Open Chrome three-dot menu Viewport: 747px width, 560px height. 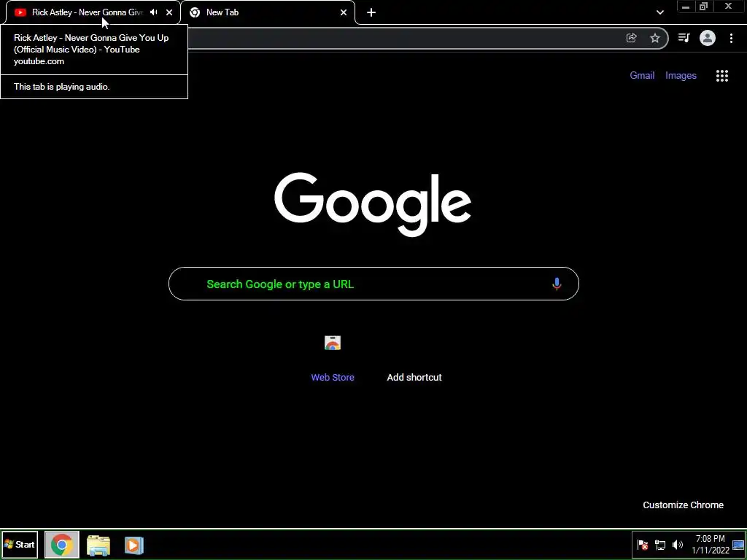click(731, 38)
